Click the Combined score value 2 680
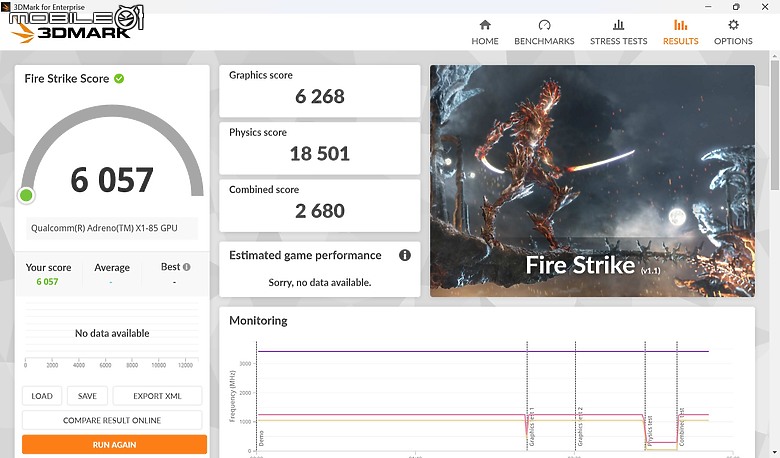780x458 pixels. (320, 211)
